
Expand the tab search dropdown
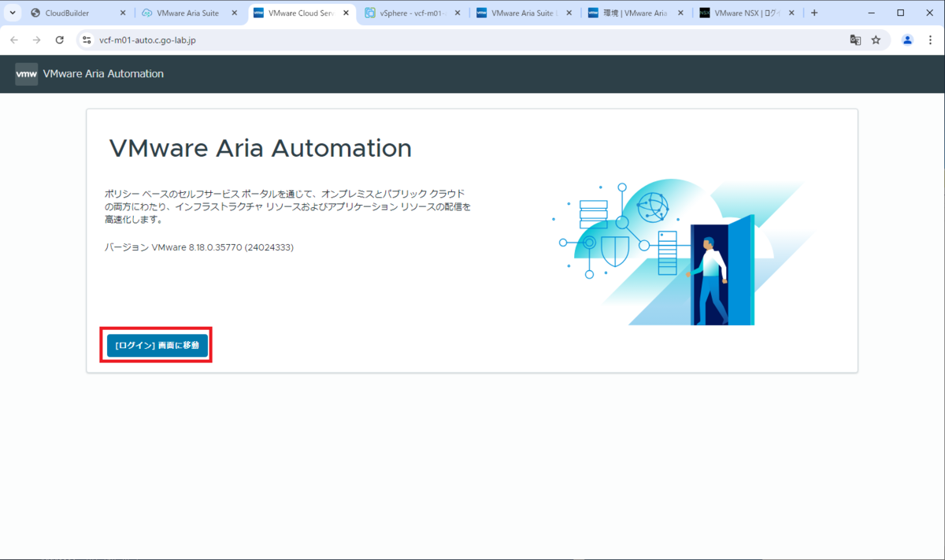pos(12,13)
